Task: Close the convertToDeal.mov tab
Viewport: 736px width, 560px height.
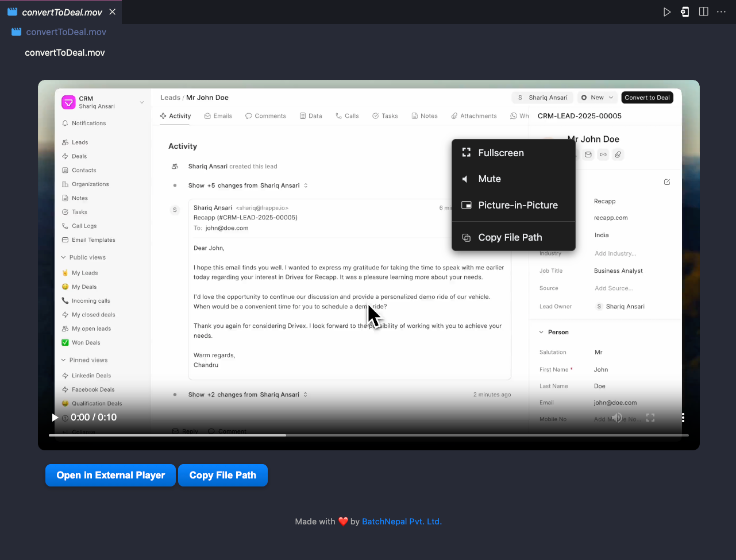Action: [x=112, y=12]
